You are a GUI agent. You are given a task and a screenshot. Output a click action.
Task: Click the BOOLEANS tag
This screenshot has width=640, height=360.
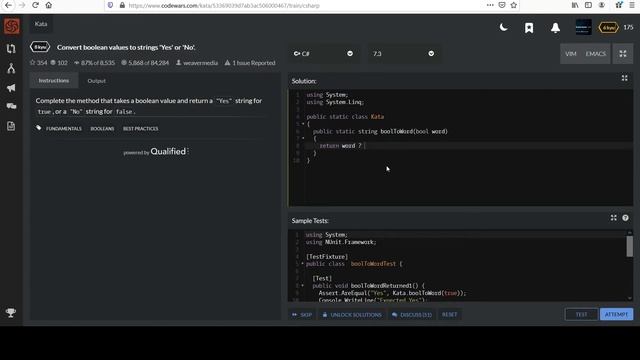coord(102,129)
